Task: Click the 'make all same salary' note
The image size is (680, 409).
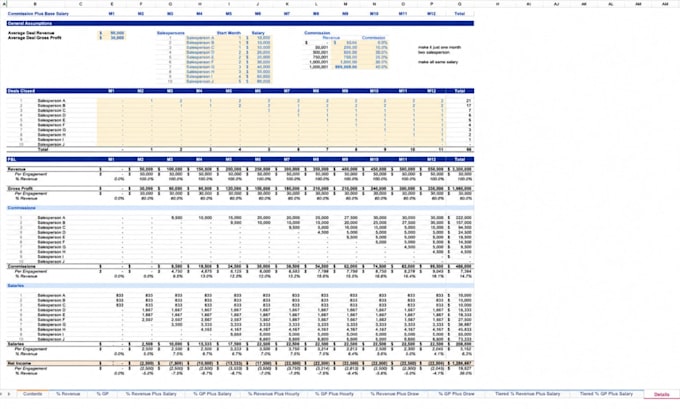Action: pos(438,62)
